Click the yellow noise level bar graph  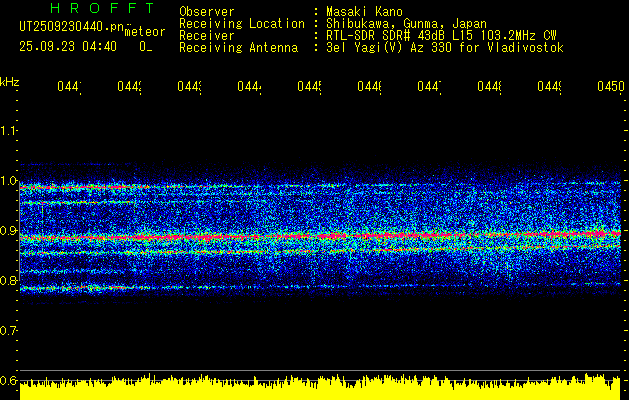pyautogui.click(x=320, y=389)
